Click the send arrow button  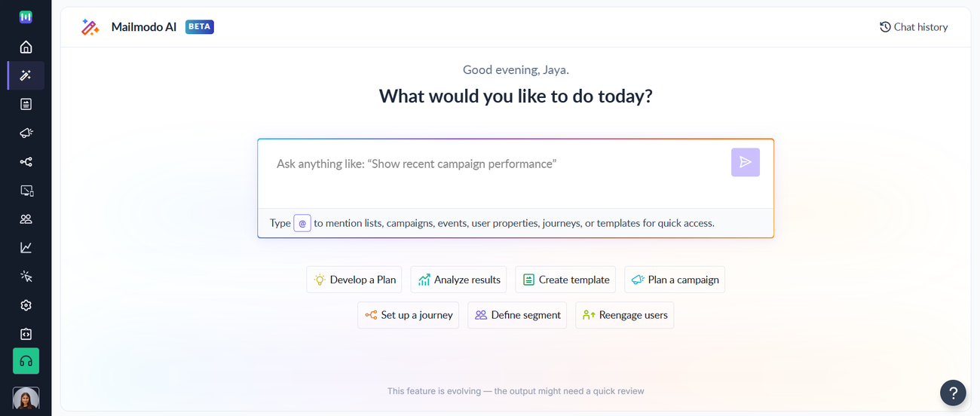(745, 162)
